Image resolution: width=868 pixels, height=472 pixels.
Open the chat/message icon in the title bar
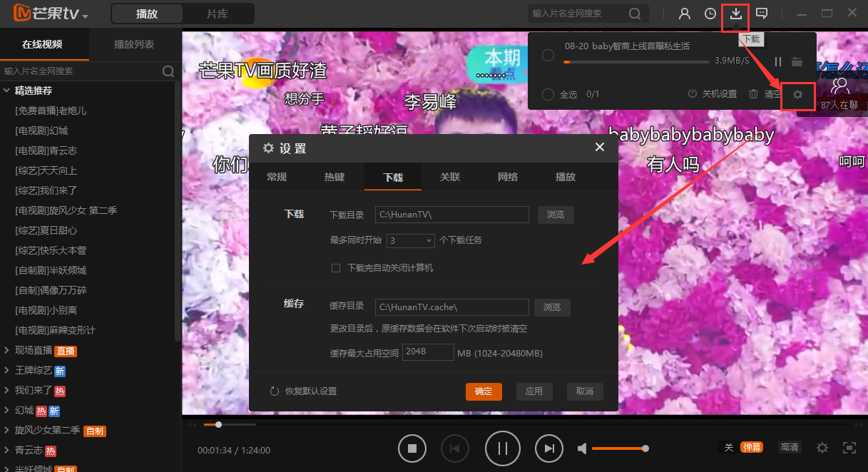(x=761, y=14)
